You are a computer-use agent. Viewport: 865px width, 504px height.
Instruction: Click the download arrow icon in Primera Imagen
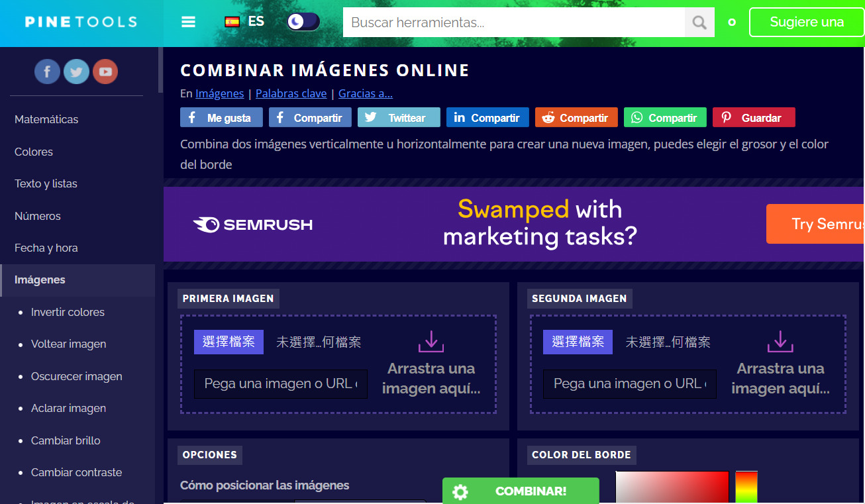coord(431,342)
